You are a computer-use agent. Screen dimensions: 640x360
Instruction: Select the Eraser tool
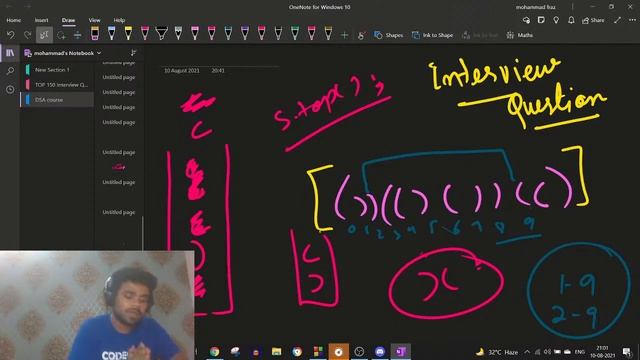tap(95, 33)
